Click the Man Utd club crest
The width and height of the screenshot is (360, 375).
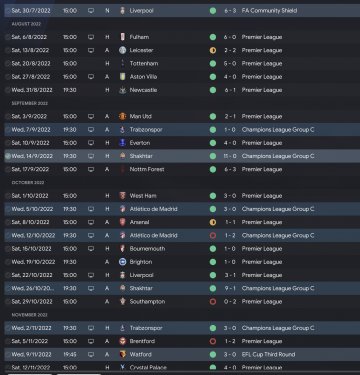pyautogui.click(x=123, y=116)
